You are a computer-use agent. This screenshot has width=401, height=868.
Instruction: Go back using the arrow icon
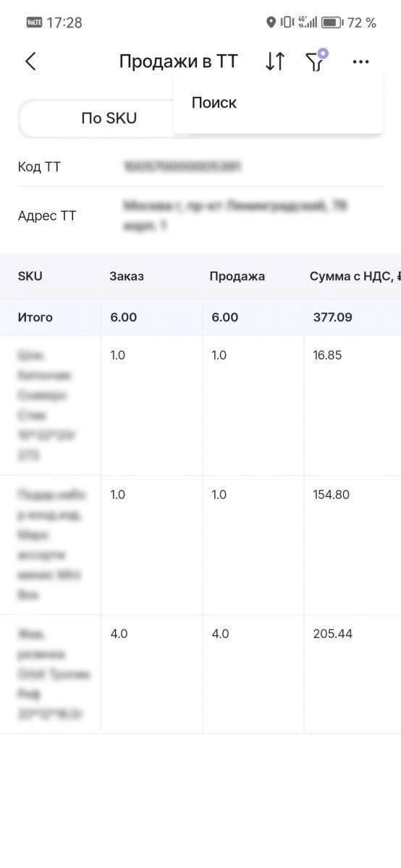[x=30, y=61]
